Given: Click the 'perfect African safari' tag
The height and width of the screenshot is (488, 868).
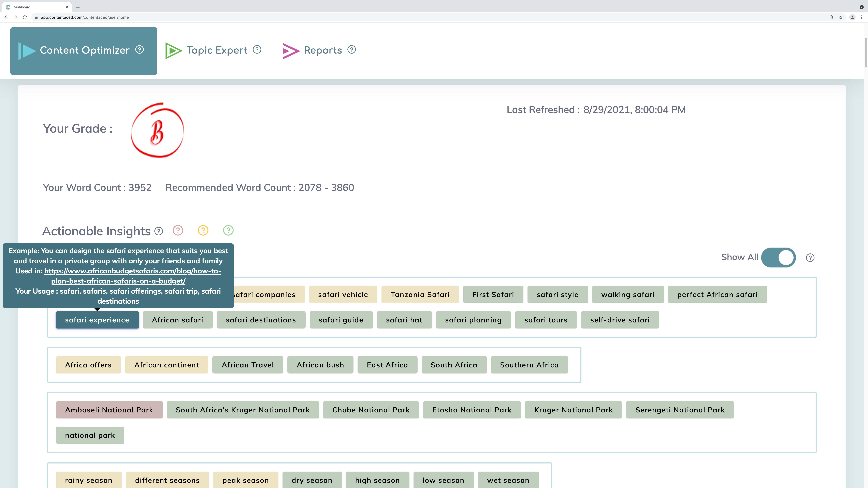Looking at the screenshot, I should [x=717, y=294].
